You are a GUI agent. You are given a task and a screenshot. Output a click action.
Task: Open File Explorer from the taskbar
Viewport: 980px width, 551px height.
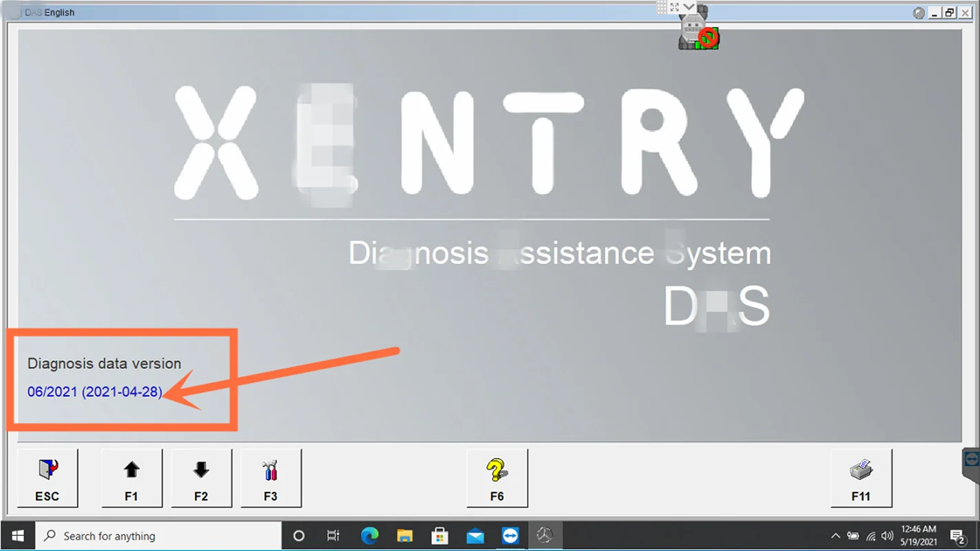click(405, 536)
